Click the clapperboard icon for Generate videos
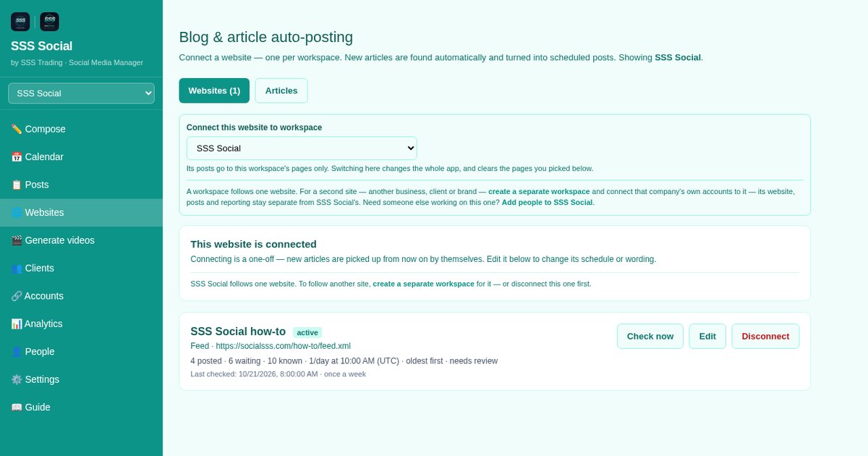868x456 pixels. pos(17,240)
